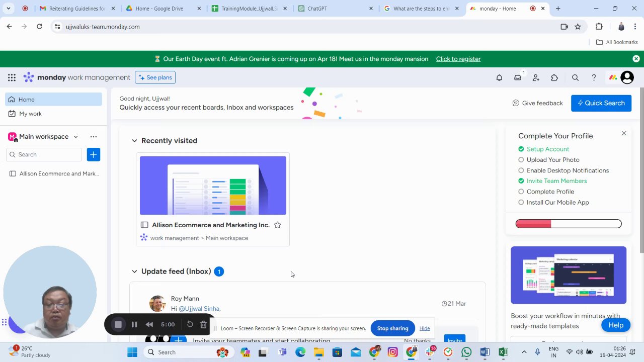Open the monday apps switcher grid icon
The width and height of the screenshot is (644, 362).
coord(12,77)
